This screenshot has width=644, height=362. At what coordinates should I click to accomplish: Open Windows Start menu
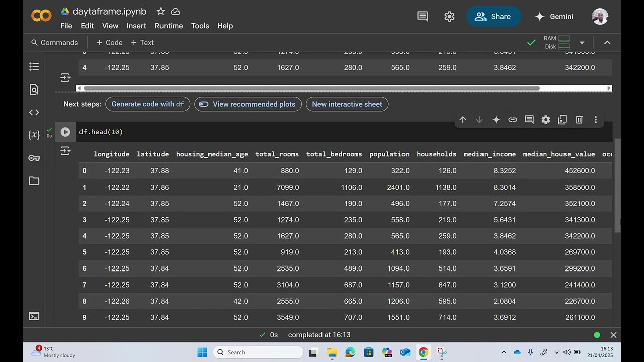coord(202,352)
